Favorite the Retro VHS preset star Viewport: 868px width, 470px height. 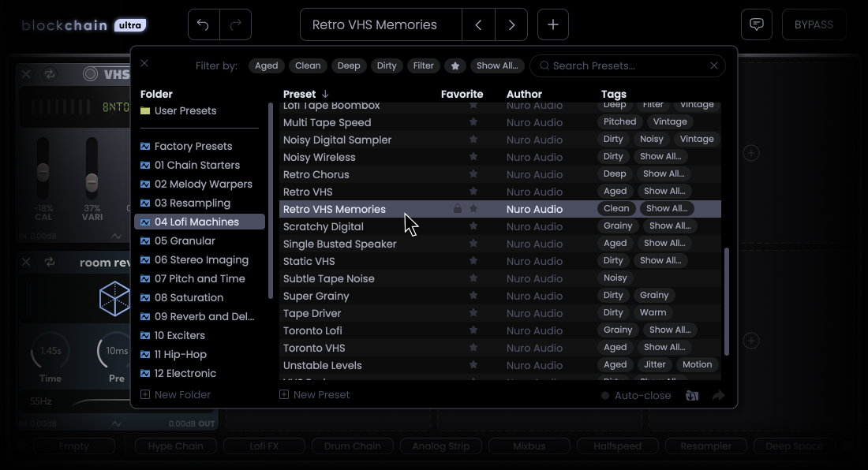point(473,192)
